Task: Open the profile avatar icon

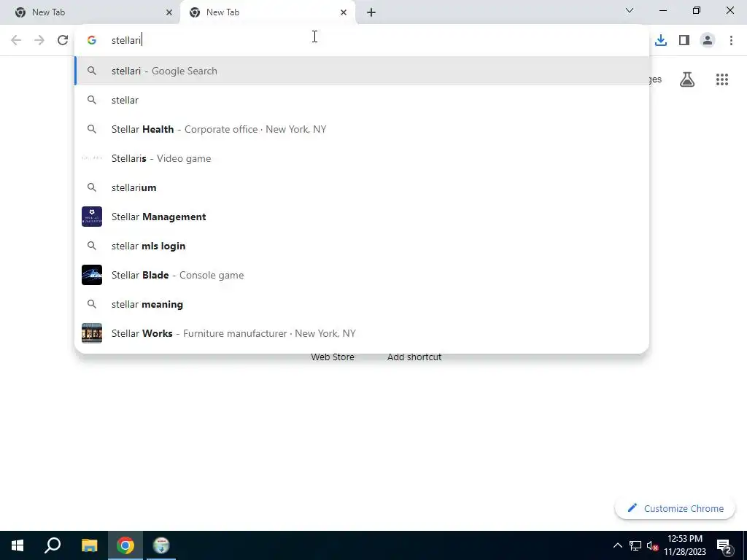Action: [x=708, y=40]
